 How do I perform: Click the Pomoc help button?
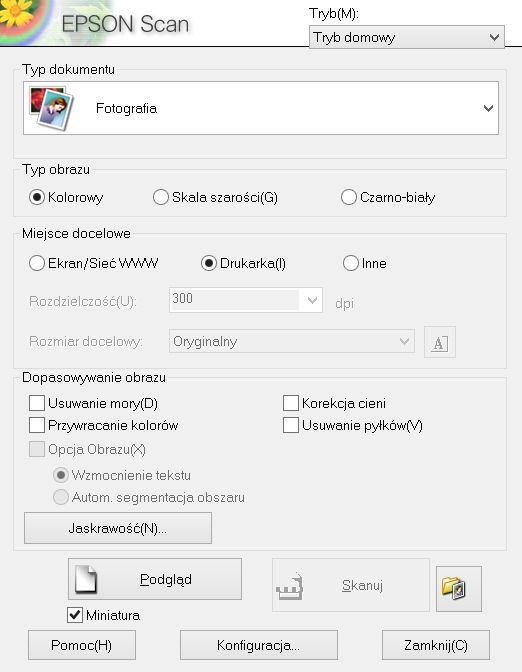click(82, 645)
